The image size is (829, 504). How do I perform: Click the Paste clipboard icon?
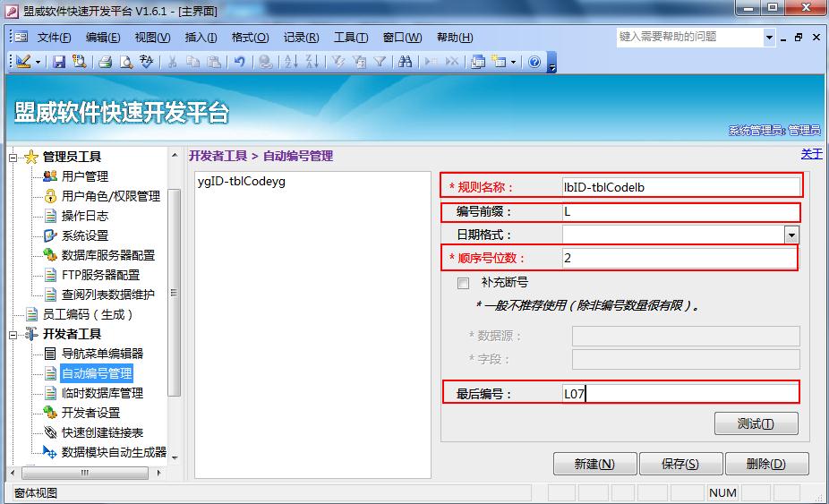point(214,62)
